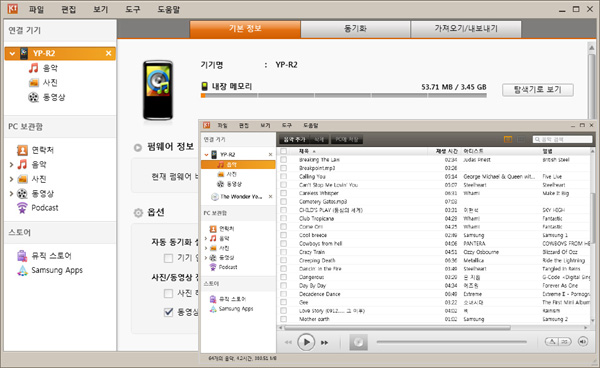Open the 편집 menu in the main window
600x368 pixels.
click(x=68, y=9)
